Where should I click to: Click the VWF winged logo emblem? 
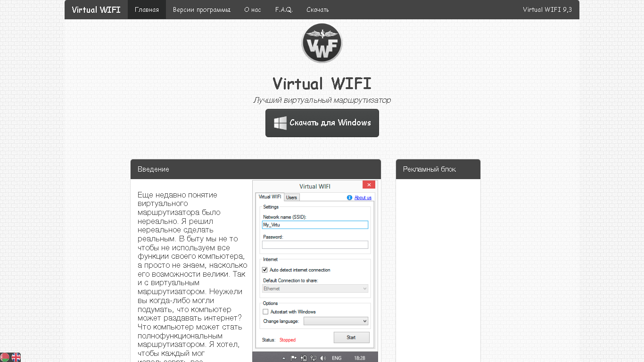point(322,43)
